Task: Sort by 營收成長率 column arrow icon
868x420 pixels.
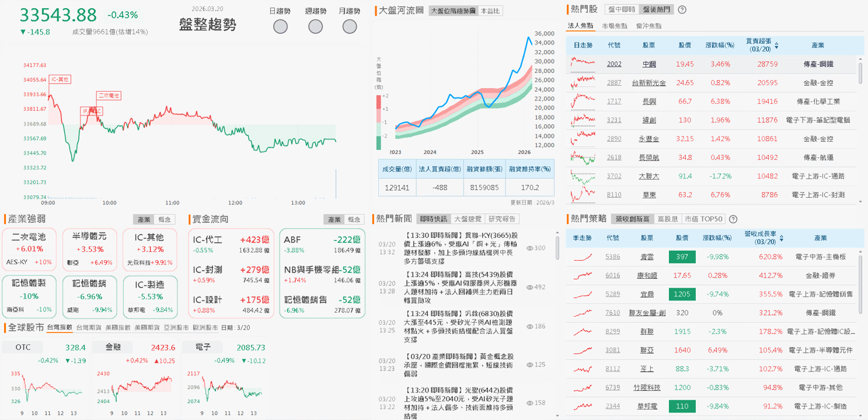Action: pos(782,238)
